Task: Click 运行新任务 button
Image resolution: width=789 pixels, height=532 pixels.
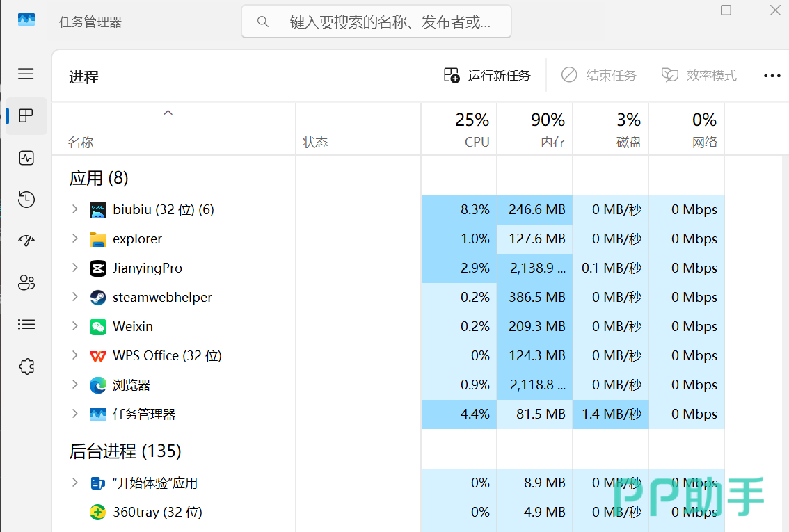Action: [487, 75]
